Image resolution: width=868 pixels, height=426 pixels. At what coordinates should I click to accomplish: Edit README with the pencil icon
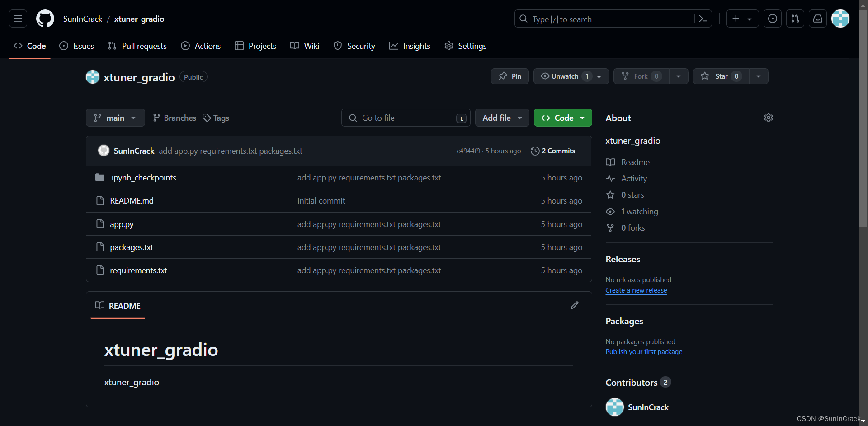(575, 305)
